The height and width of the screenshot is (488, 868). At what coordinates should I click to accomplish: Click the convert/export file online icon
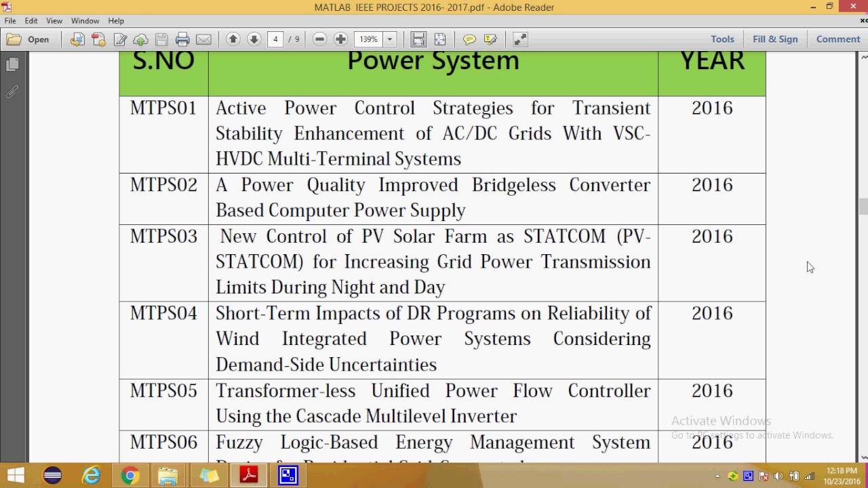pos(77,39)
